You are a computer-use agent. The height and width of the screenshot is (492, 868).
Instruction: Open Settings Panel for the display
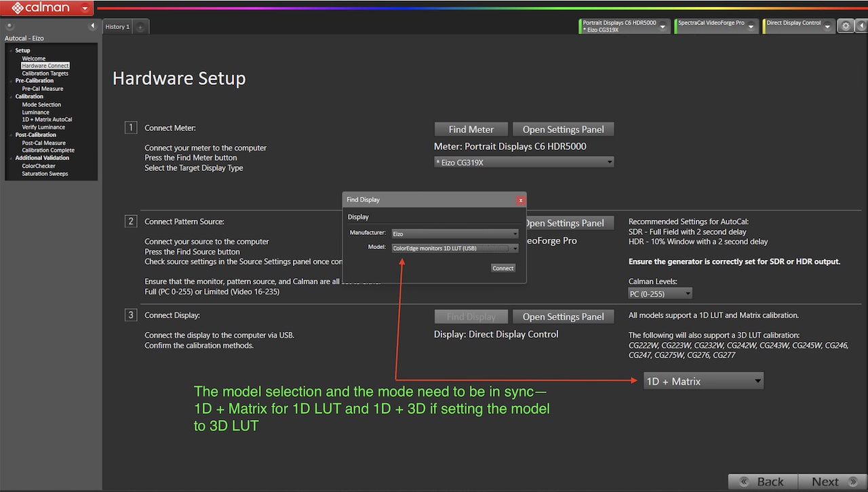point(564,317)
